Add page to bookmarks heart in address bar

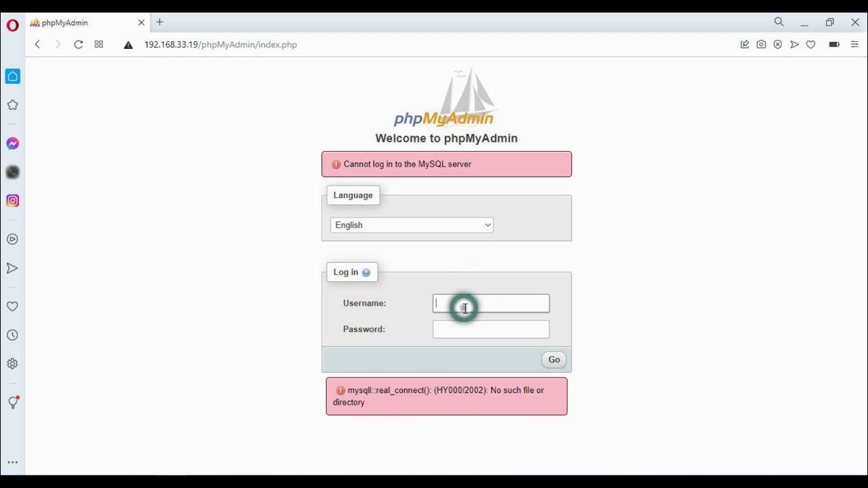pos(811,45)
